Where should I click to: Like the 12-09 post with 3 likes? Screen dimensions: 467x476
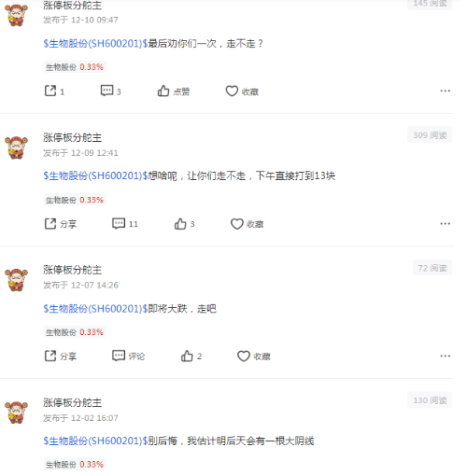click(x=184, y=224)
